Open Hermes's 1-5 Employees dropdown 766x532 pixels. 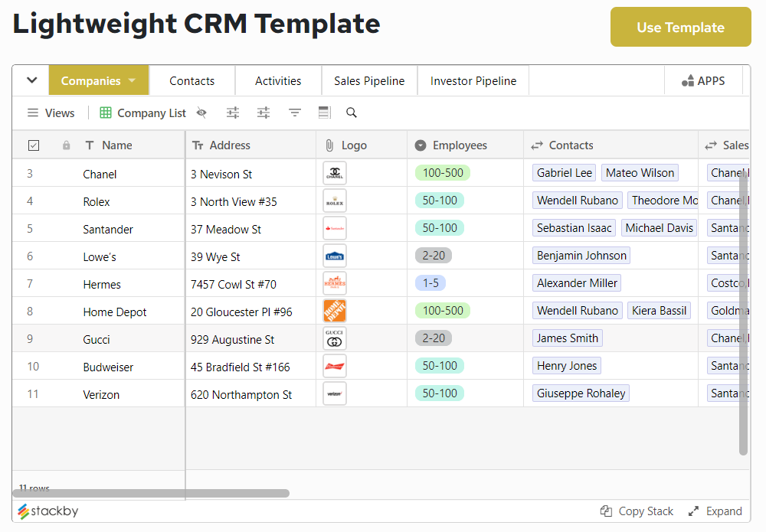click(x=430, y=283)
